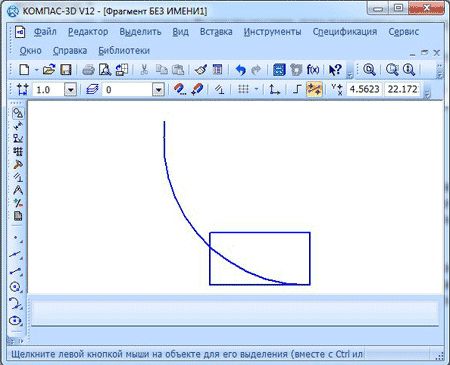Paste from clipboard
Image resolution: width=450 pixels, height=365 pixels.
coord(178,70)
